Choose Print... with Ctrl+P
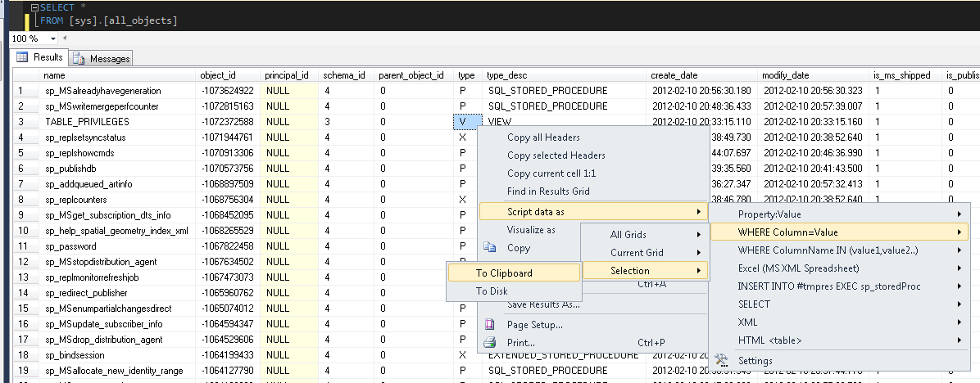980x383 pixels. tap(593, 342)
